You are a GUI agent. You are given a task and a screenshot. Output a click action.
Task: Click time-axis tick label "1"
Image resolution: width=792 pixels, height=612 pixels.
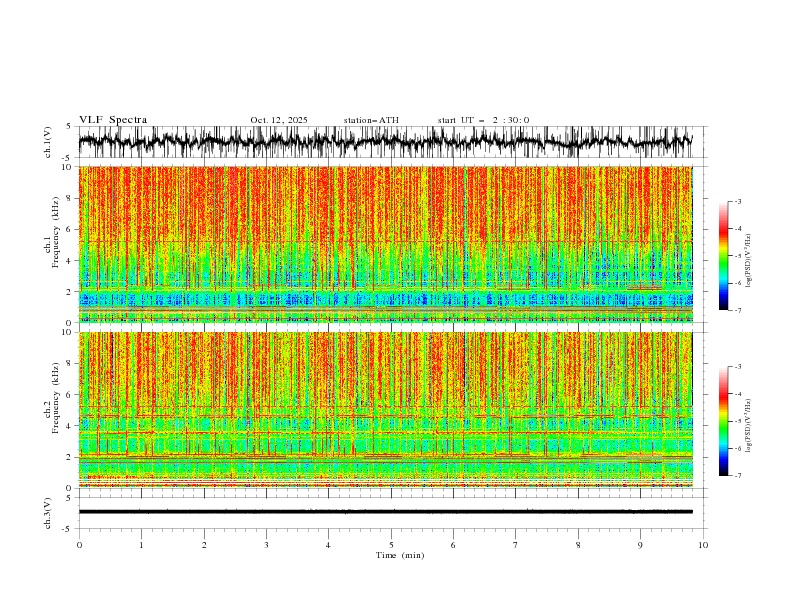click(x=141, y=545)
